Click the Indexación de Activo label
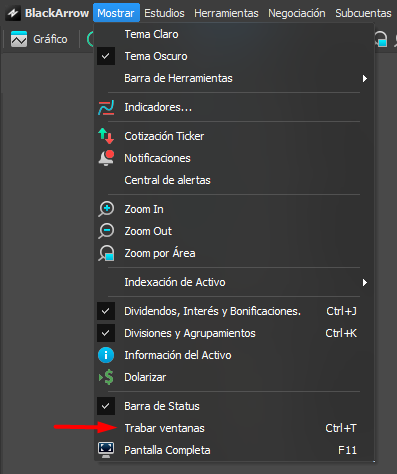Screen dimensions: 397x474 175,282
